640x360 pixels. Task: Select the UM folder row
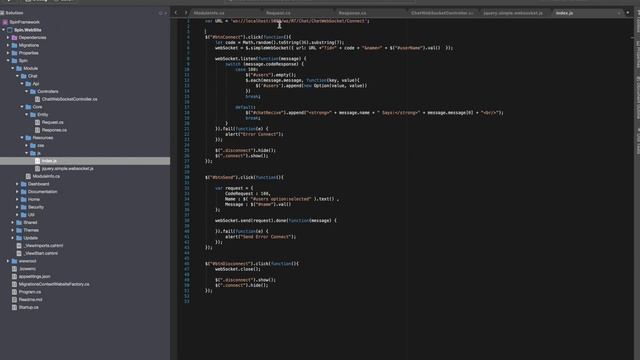click(85, 215)
